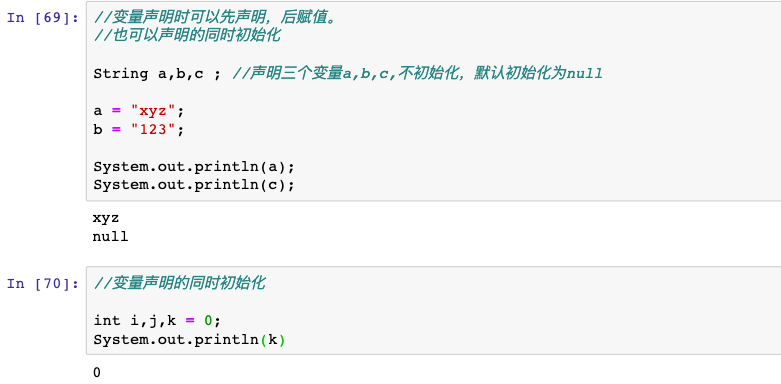
Task: Click the System.out.println(a) line
Action: [194, 166]
